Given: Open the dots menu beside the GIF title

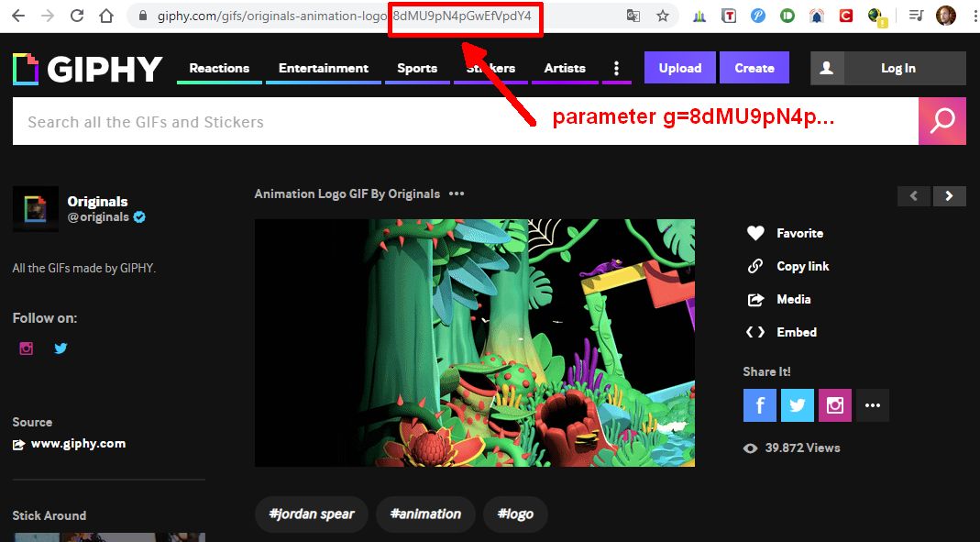Looking at the screenshot, I should coord(457,194).
